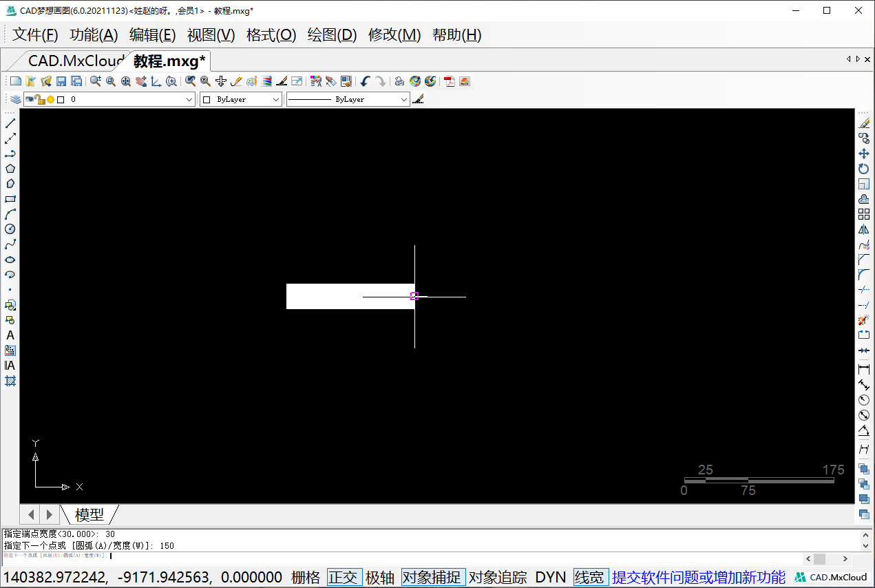This screenshot has width=875, height=588.
Task: Switch to the CAD.MxCloud tab
Action: (74, 61)
